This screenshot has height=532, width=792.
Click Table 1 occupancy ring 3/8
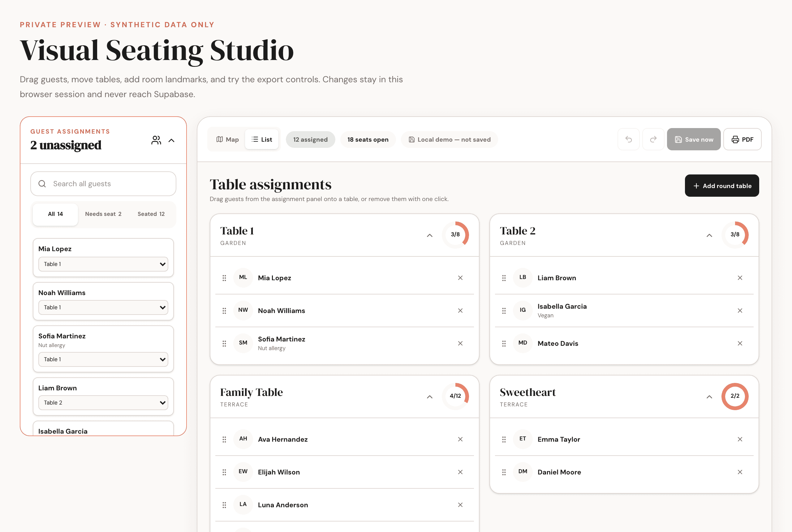[x=455, y=235]
